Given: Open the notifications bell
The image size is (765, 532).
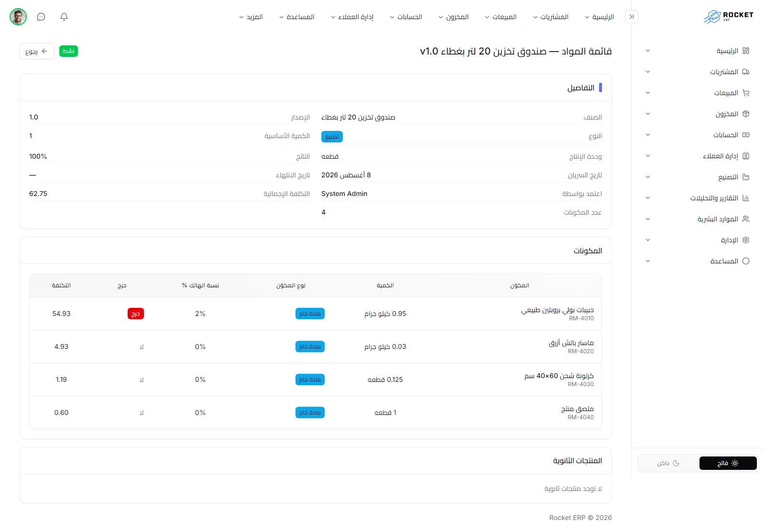Looking at the screenshot, I should tap(64, 17).
